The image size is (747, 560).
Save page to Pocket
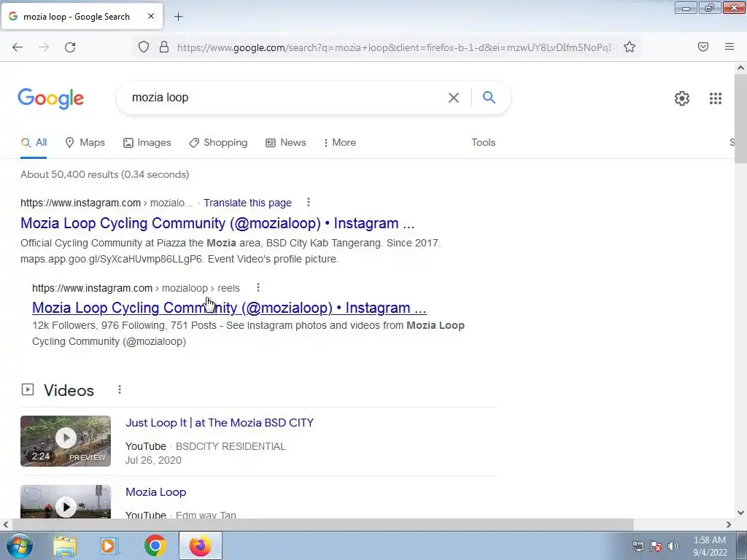(703, 47)
